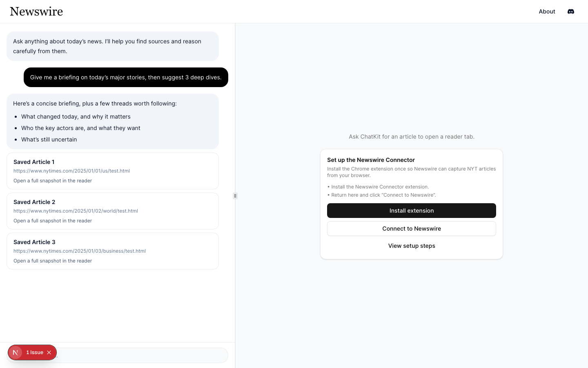
Task: Click Install extension
Action: (x=412, y=211)
